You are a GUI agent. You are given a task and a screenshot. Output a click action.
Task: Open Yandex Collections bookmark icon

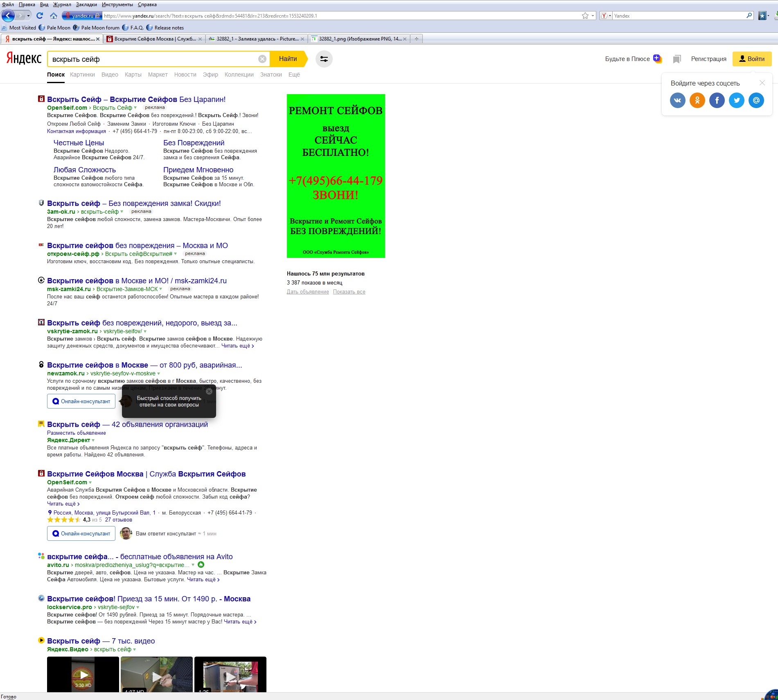tap(677, 59)
